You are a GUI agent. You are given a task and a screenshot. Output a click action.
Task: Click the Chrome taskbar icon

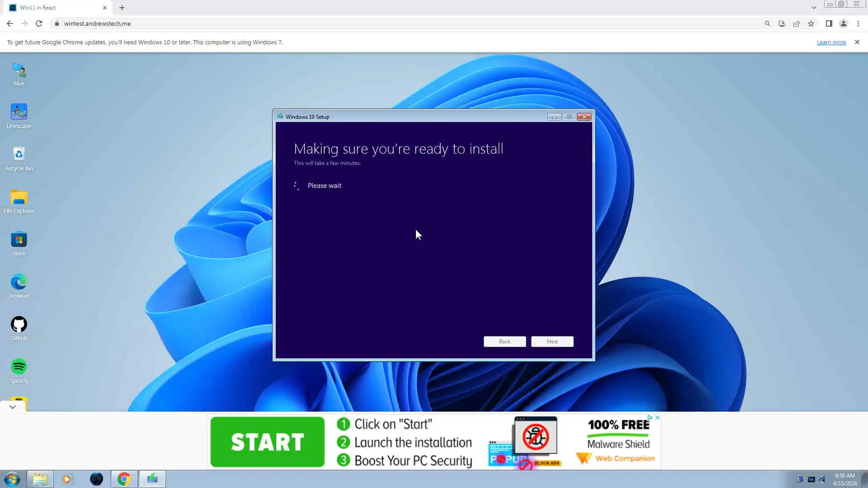[x=124, y=479]
